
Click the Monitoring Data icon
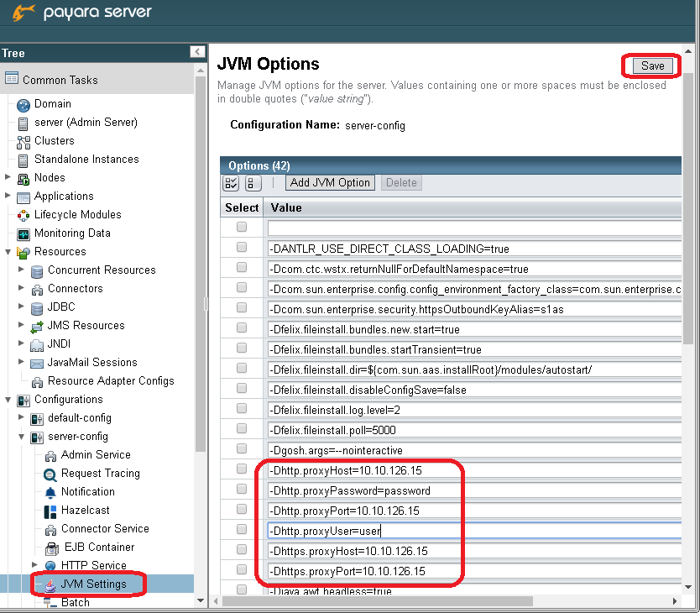coord(24,234)
